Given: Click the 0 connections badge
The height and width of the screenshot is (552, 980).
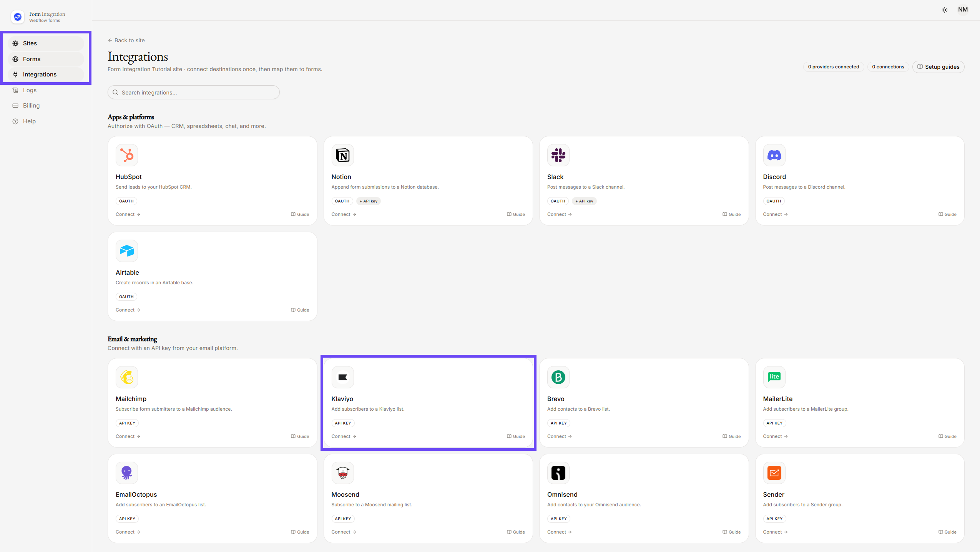Looking at the screenshot, I should tap(888, 67).
